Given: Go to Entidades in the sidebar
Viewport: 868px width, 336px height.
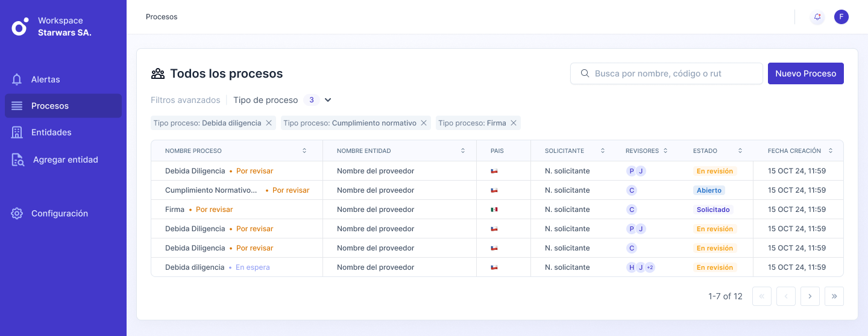Looking at the screenshot, I should pyautogui.click(x=51, y=132).
